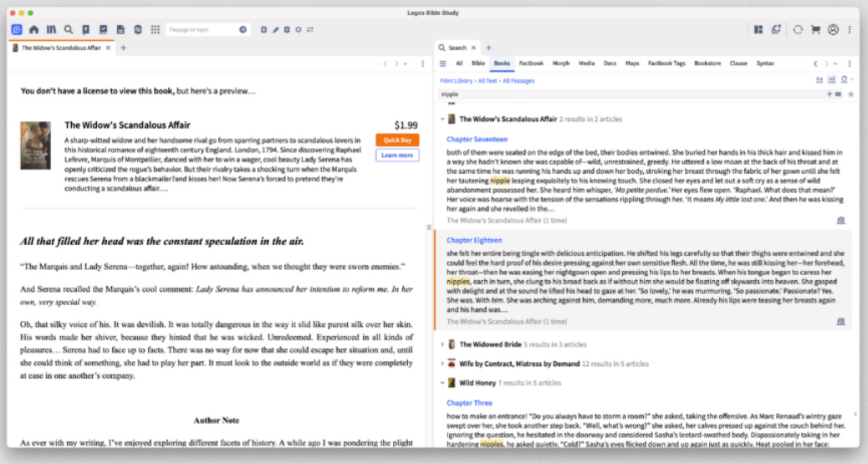
Task: Open the application kebab menu at top right
Action: click(x=849, y=29)
